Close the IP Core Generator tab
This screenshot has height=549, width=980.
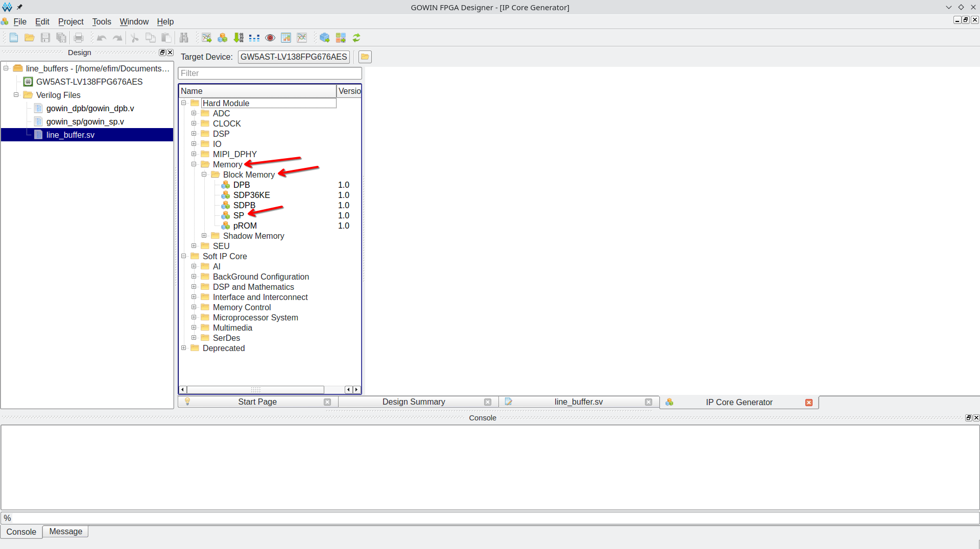pyautogui.click(x=809, y=403)
